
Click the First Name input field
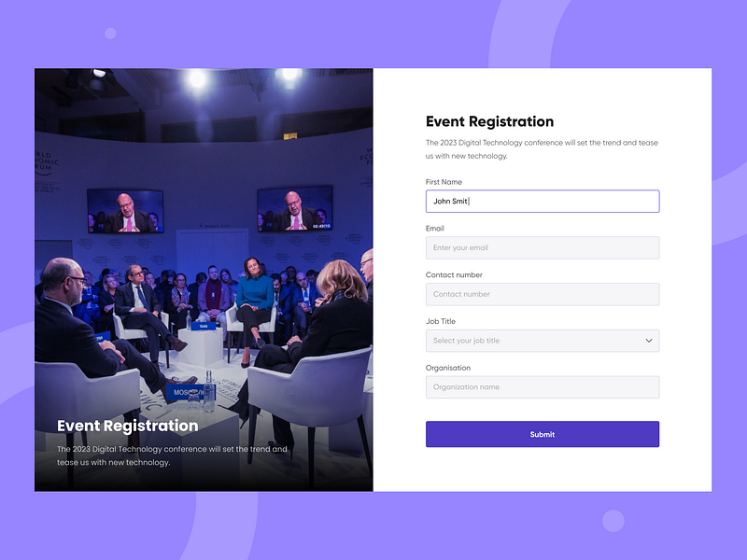pos(542,201)
